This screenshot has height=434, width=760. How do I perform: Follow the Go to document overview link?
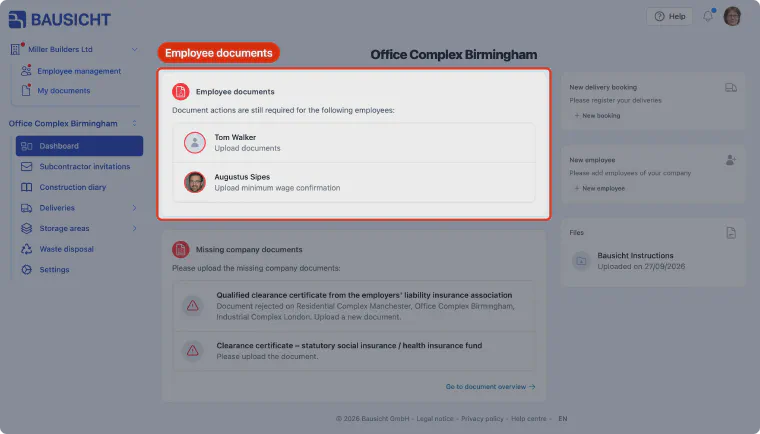[491, 387]
